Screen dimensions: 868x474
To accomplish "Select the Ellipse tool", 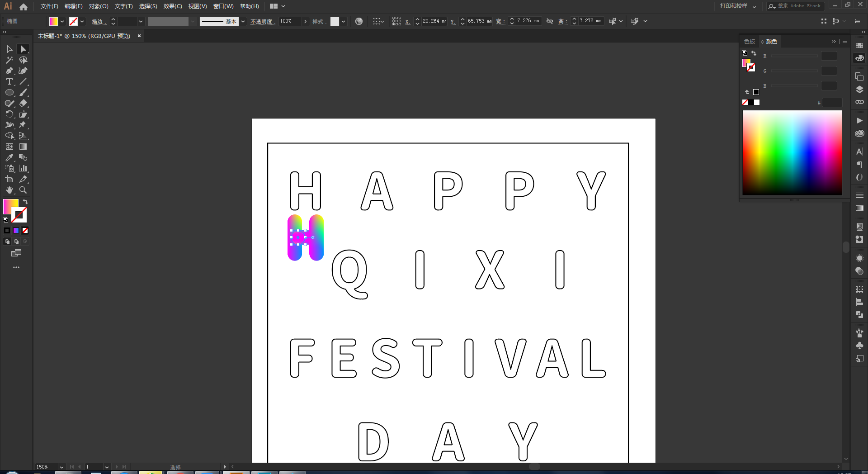I will pyautogui.click(x=9, y=92).
